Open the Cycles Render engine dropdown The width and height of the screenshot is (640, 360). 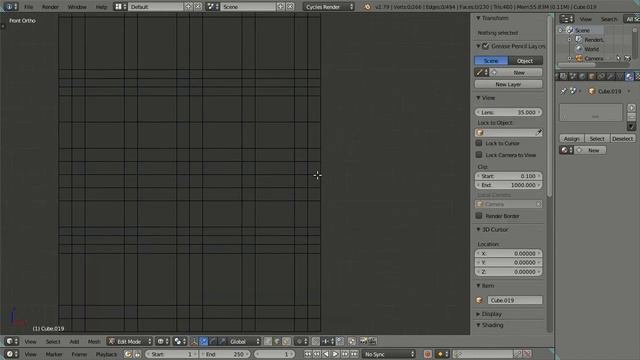coord(329,7)
